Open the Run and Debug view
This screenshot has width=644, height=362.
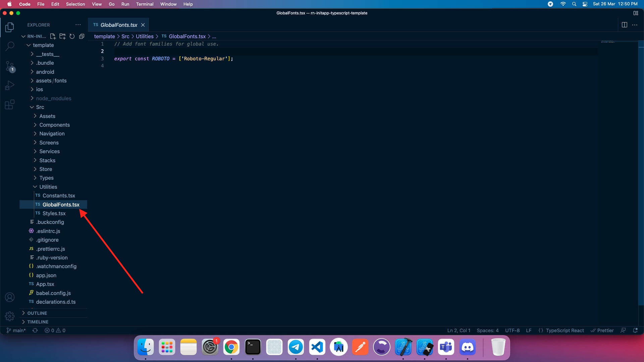coord(9,85)
